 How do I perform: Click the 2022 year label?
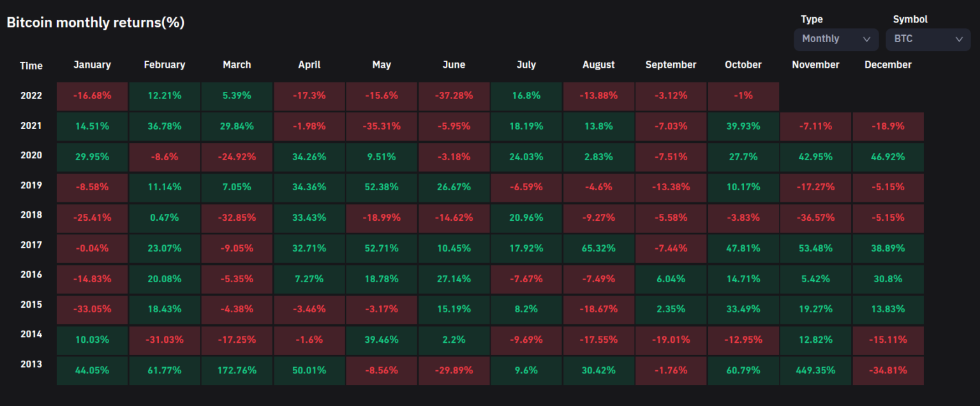click(31, 96)
